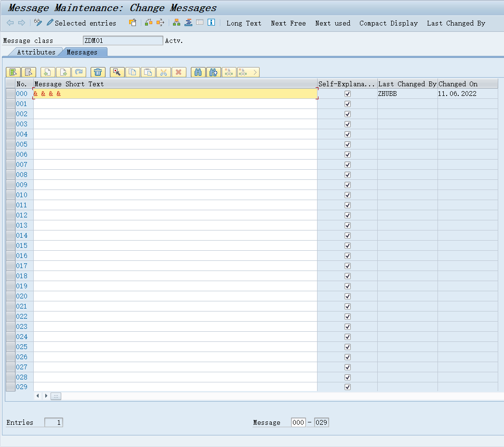Click message number 003

click(x=22, y=124)
